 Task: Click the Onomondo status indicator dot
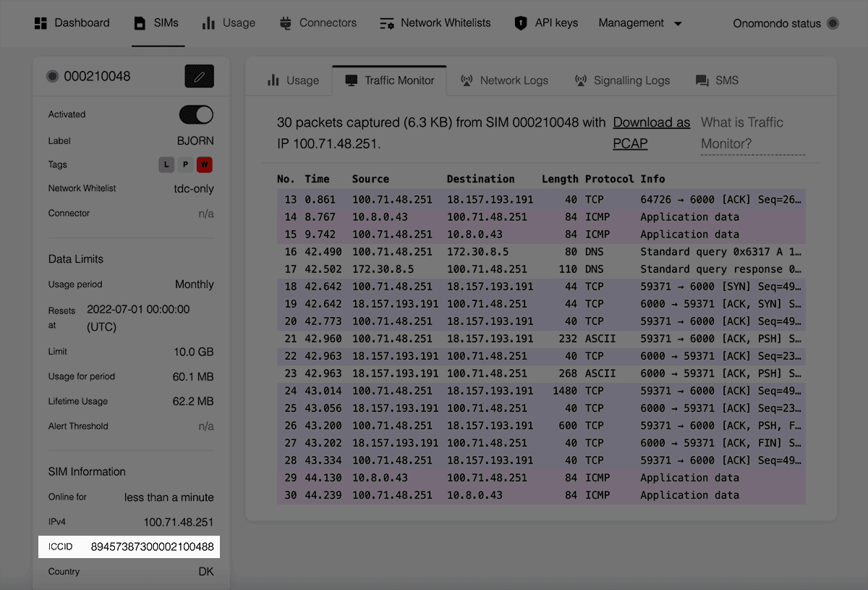(833, 23)
